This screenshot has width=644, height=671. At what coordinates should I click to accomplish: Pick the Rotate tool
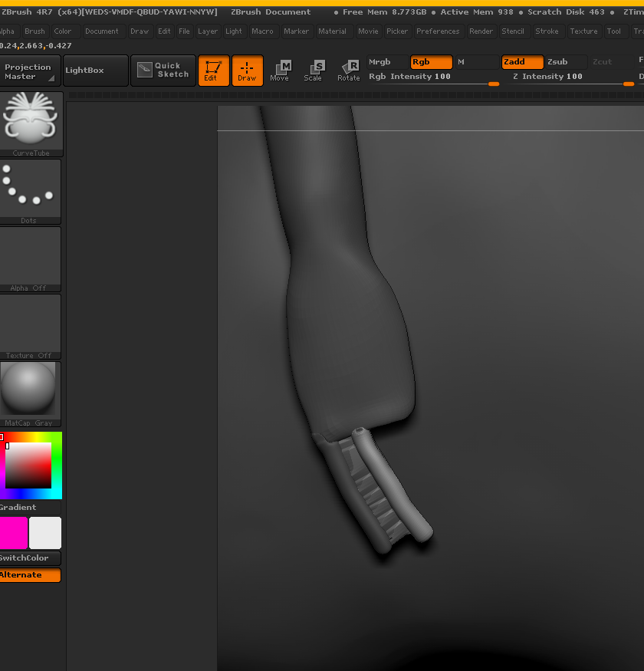point(349,71)
